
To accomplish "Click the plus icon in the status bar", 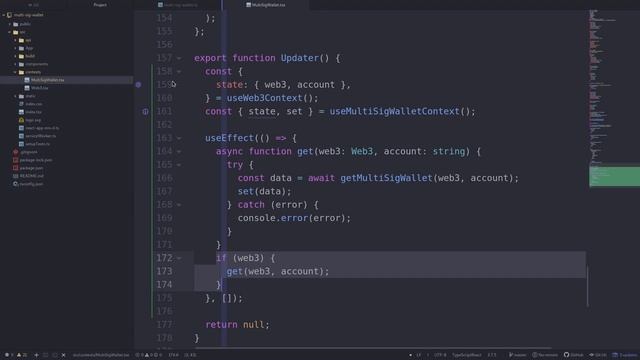I will (36, 355).
